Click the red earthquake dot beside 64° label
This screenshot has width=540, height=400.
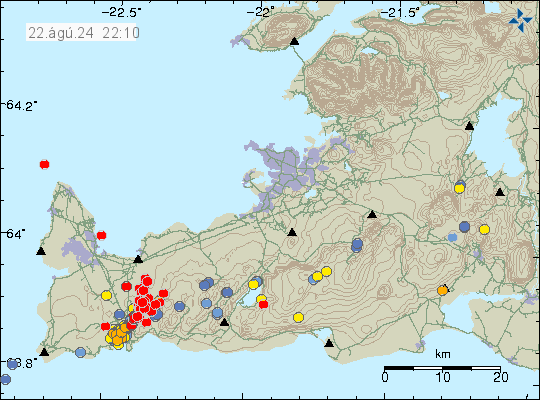101,235
